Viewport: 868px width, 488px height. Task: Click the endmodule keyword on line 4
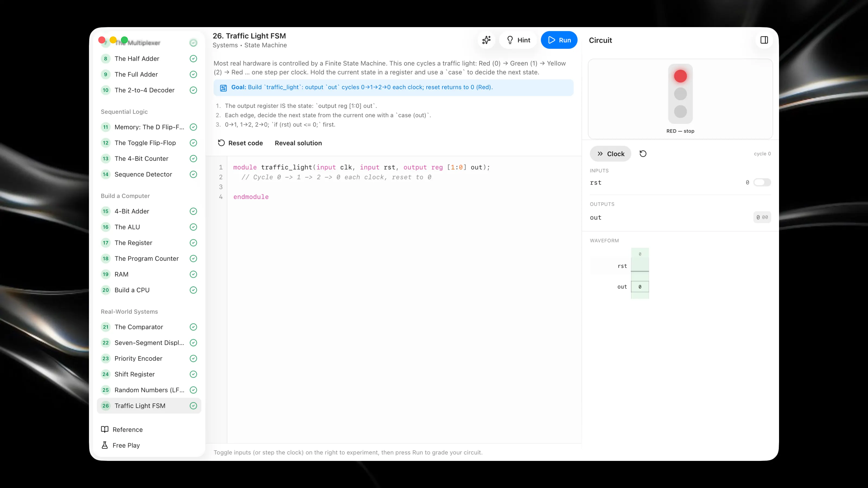coord(251,197)
